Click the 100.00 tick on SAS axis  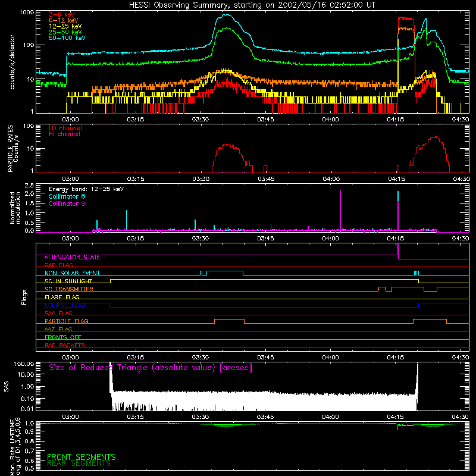click(24, 364)
